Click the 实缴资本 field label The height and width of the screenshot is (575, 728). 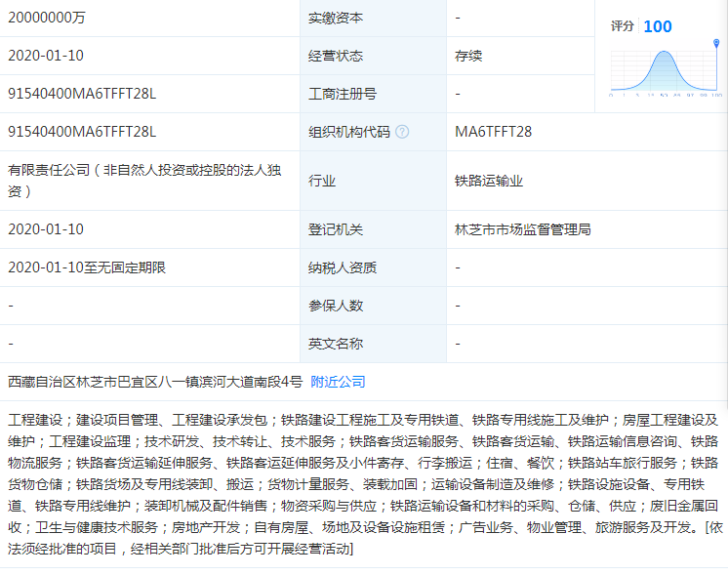point(336,18)
